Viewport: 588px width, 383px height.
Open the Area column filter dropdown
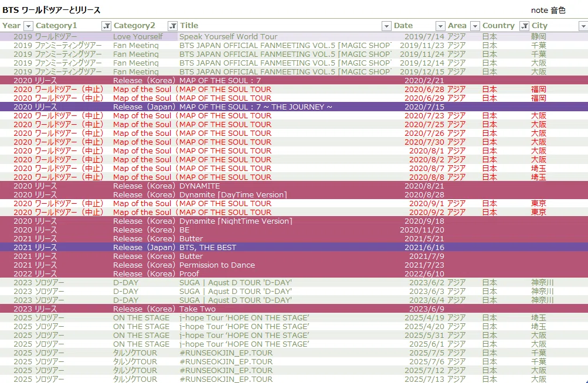click(475, 26)
